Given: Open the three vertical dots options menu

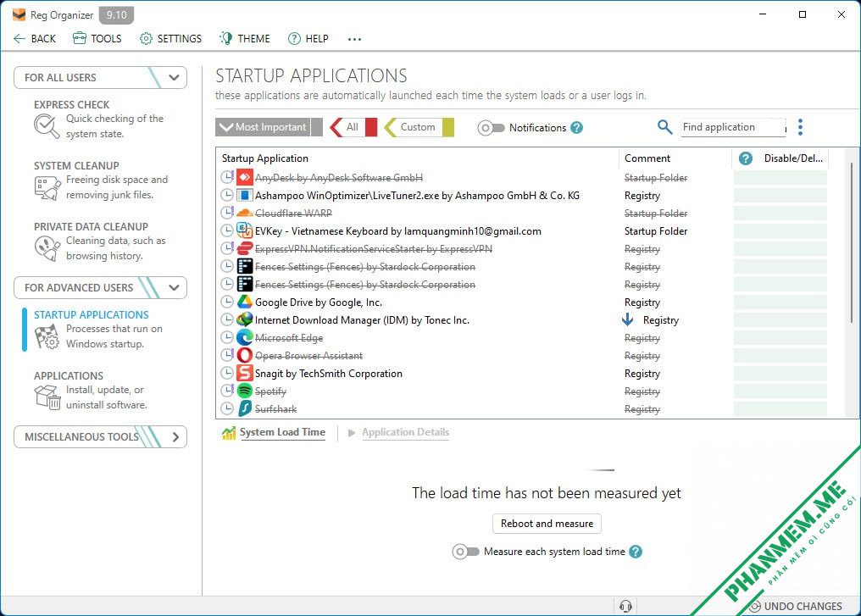Looking at the screenshot, I should pos(800,127).
